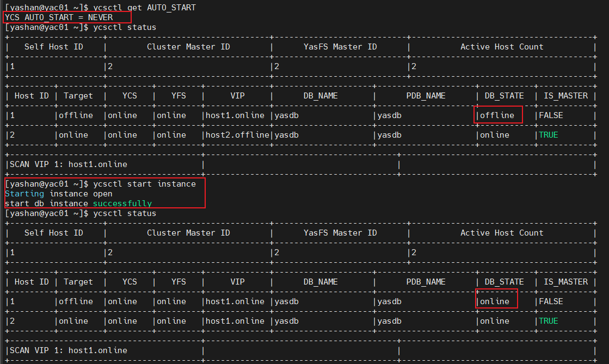The height and width of the screenshot is (364, 609).
Task: Click the 'offline' DB_STATE cell for host 1
Action: point(497,115)
